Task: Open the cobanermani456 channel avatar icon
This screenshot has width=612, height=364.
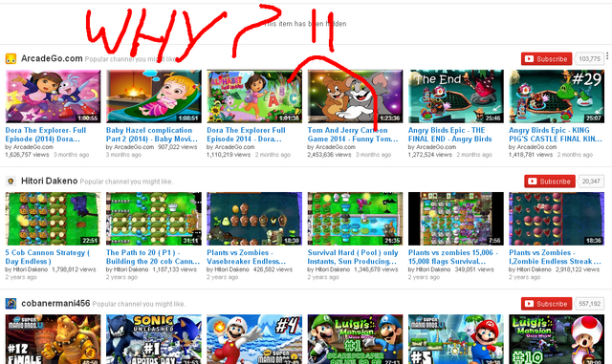Action: pyautogui.click(x=11, y=303)
